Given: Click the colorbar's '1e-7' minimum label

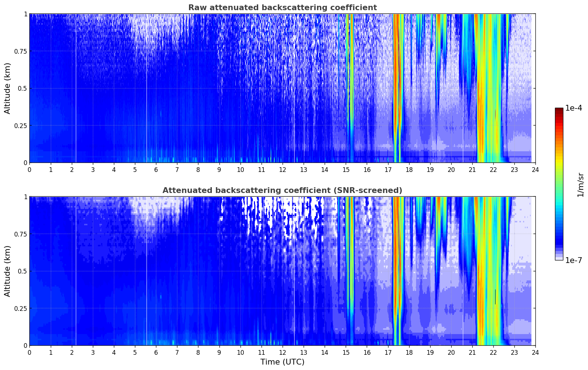Looking at the screenshot, I should click(x=573, y=260).
